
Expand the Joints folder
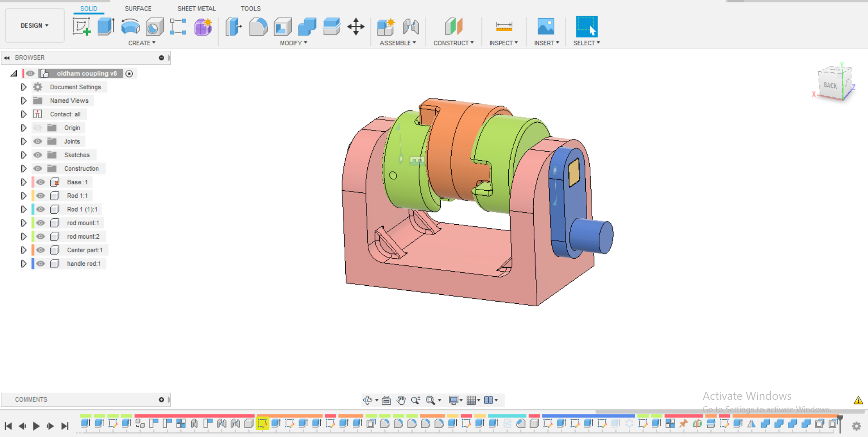24,141
